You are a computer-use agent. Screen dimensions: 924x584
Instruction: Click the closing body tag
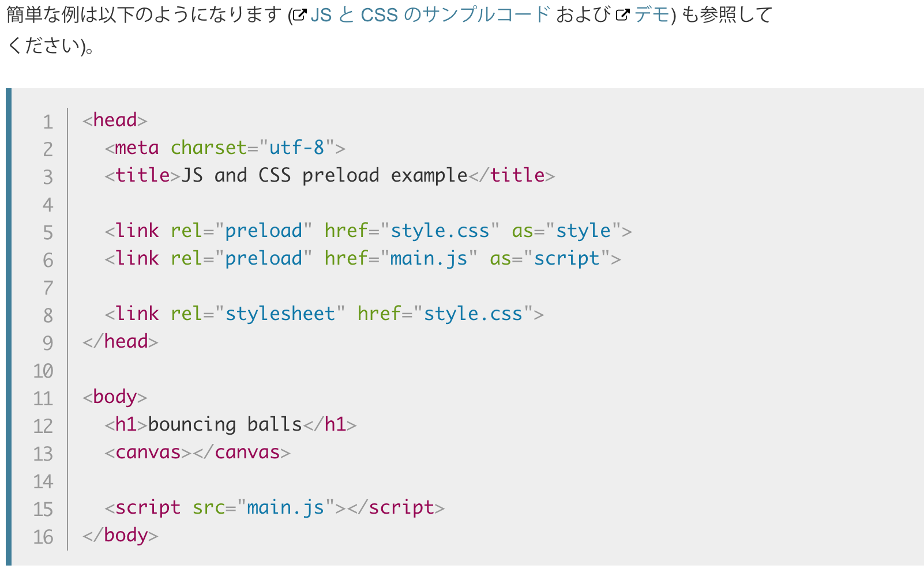tap(120, 535)
